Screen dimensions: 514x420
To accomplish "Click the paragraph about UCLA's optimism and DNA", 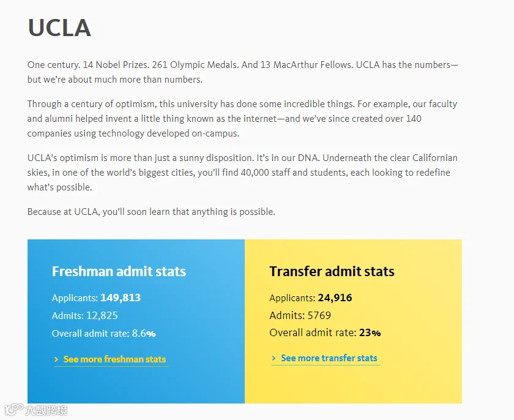I will tap(242, 172).
